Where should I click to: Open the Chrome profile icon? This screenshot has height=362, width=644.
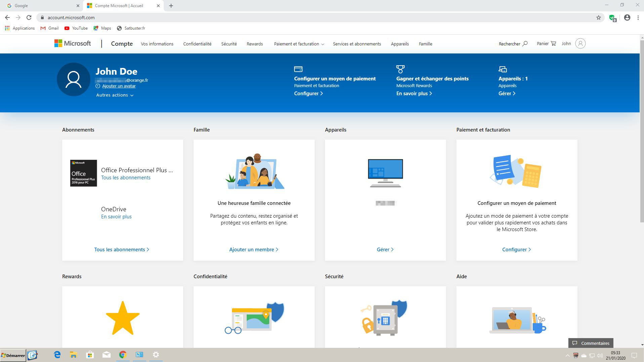click(x=627, y=17)
